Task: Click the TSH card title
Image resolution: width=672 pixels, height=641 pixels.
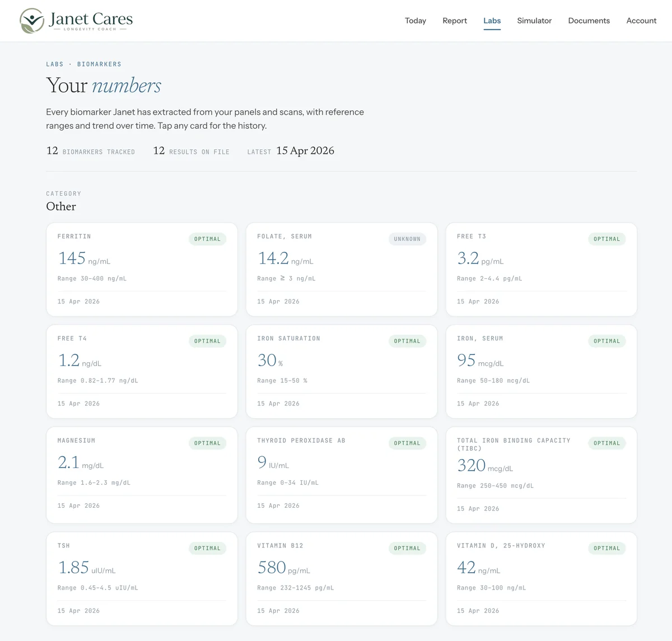Action: pyautogui.click(x=64, y=546)
